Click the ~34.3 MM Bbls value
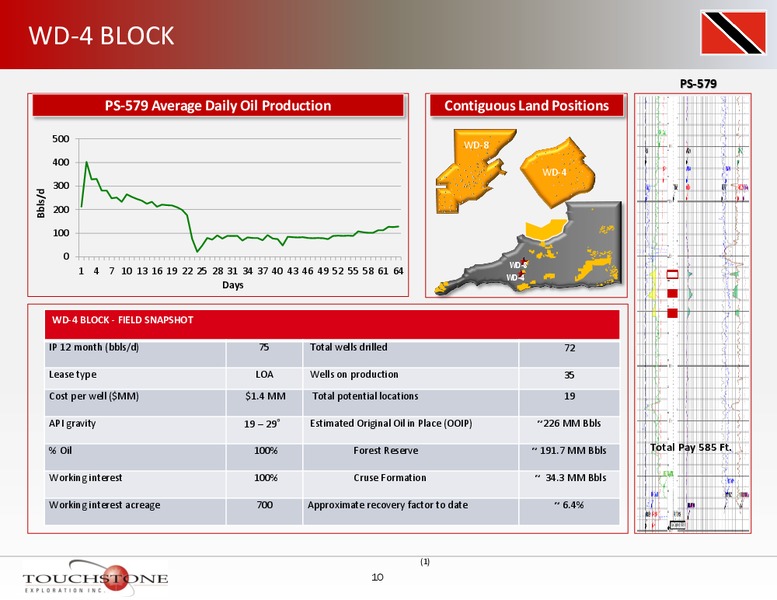 [570, 478]
